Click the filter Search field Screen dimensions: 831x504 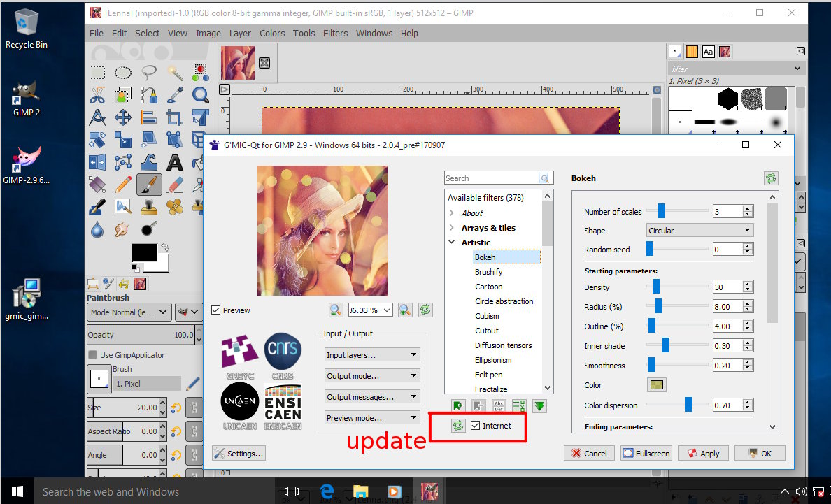click(x=492, y=178)
